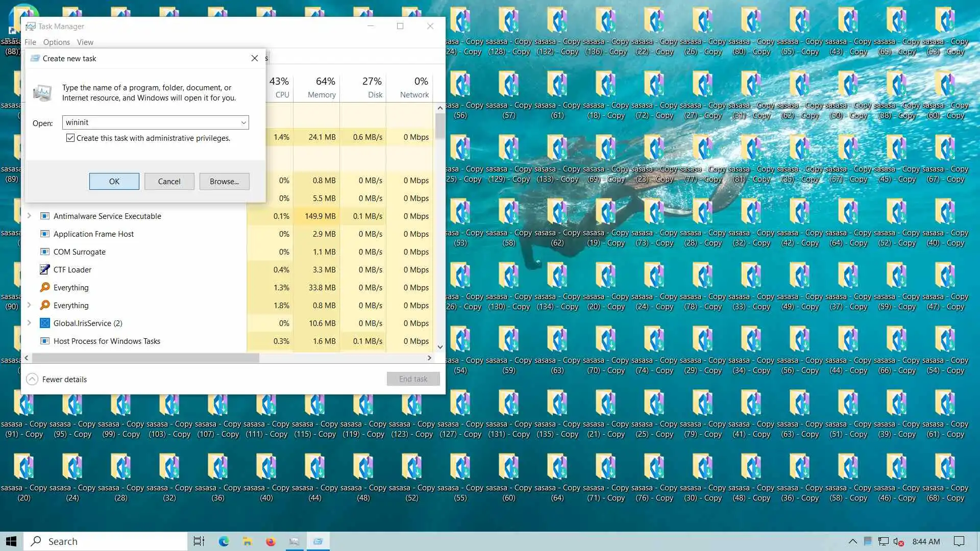Expand the Global.IrisService group
980x551 pixels.
[29, 323]
